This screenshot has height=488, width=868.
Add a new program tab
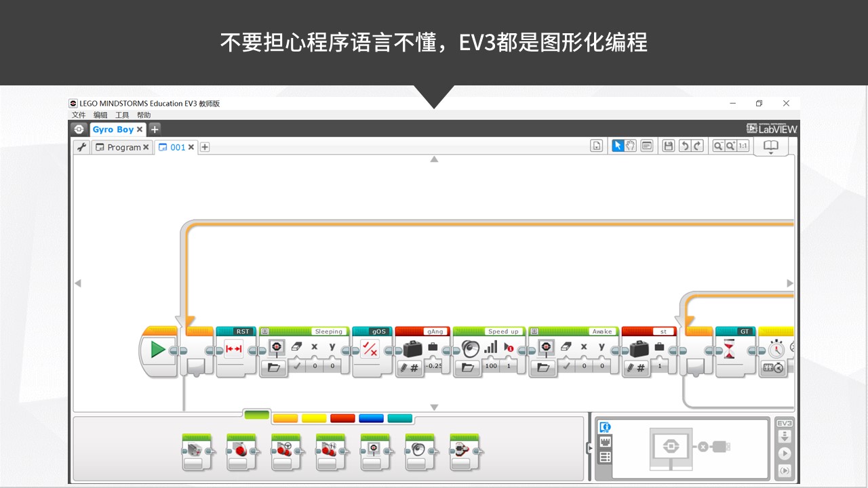pyautogui.click(x=205, y=147)
